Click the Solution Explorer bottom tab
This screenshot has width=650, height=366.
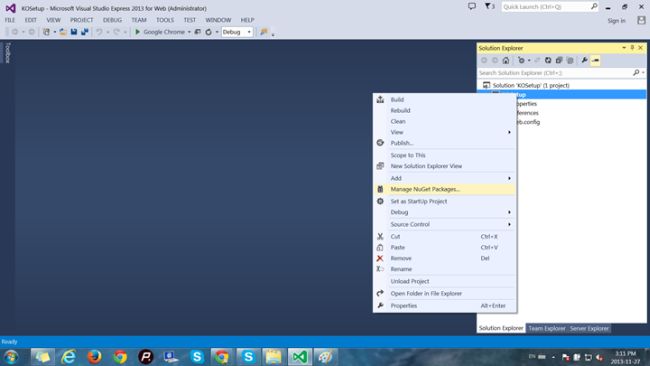(x=501, y=328)
